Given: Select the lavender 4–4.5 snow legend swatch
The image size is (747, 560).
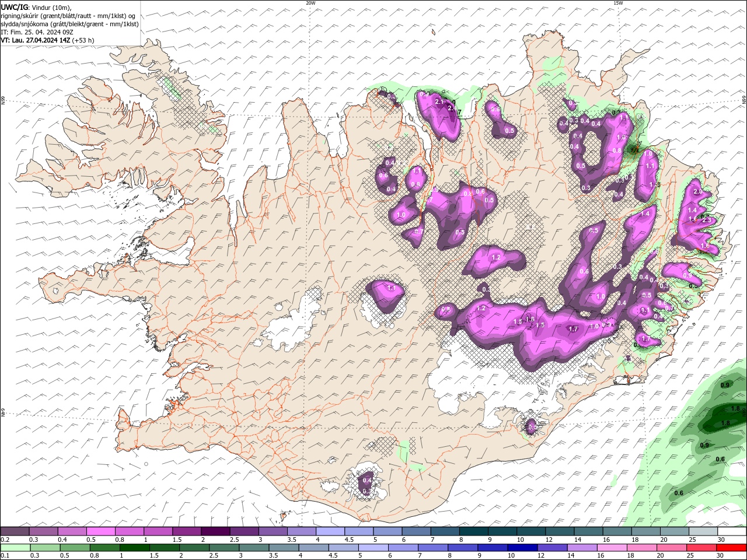Looking at the screenshot, I should point(330,531).
